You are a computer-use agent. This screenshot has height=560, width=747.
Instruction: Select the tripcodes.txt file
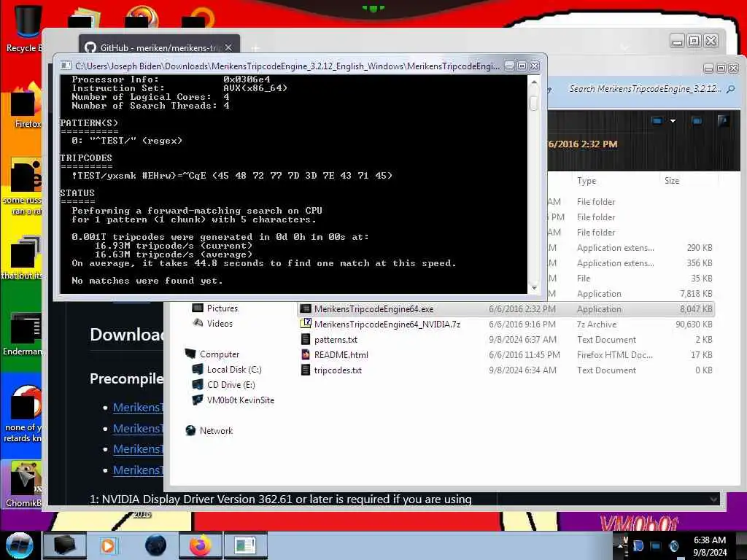(x=338, y=370)
